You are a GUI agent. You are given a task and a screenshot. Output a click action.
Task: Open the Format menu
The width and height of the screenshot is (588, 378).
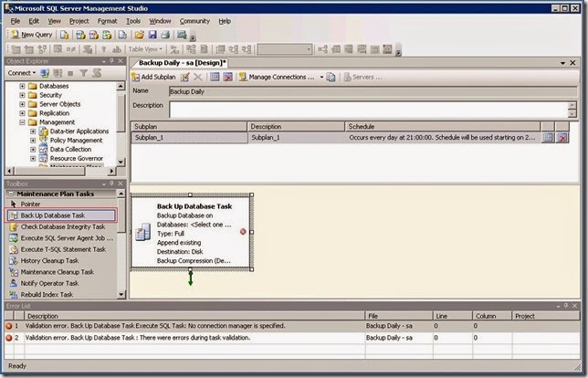pos(107,21)
